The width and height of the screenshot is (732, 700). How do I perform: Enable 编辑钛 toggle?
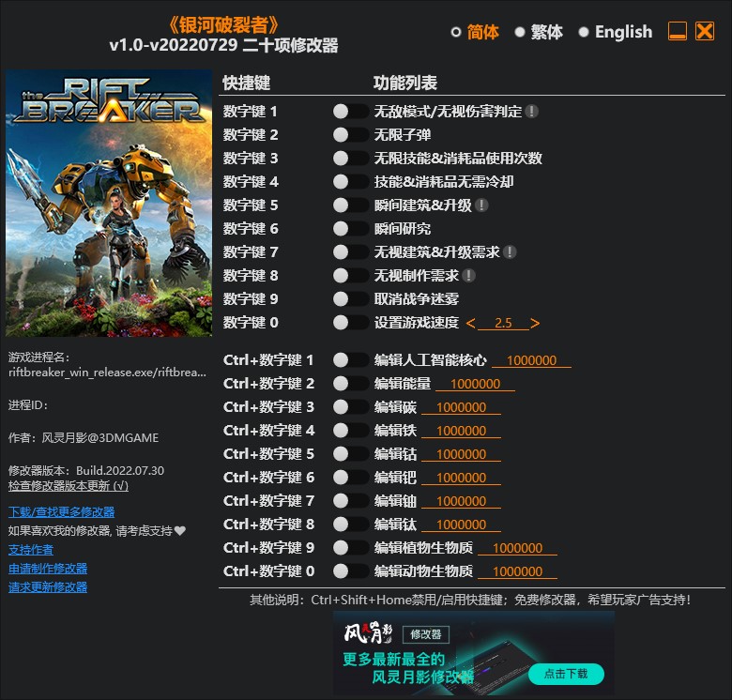351,525
